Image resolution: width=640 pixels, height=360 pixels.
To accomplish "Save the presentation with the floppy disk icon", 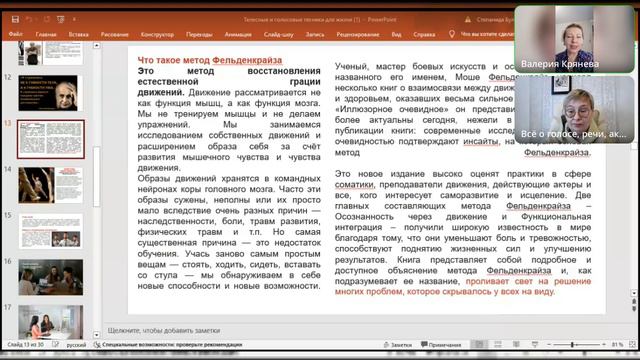I will [x=16, y=19].
